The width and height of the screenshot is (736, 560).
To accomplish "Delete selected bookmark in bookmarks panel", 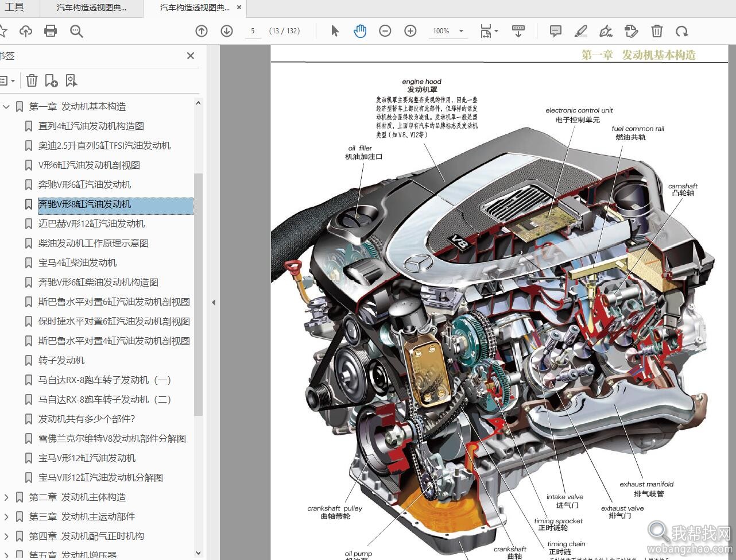I will [32, 80].
